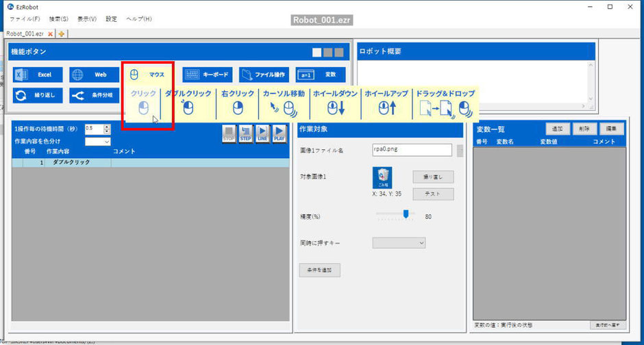Edit the 画像1ファイル名 field rpa0.png
The height and width of the screenshot is (345, 644).
(412, 150)
